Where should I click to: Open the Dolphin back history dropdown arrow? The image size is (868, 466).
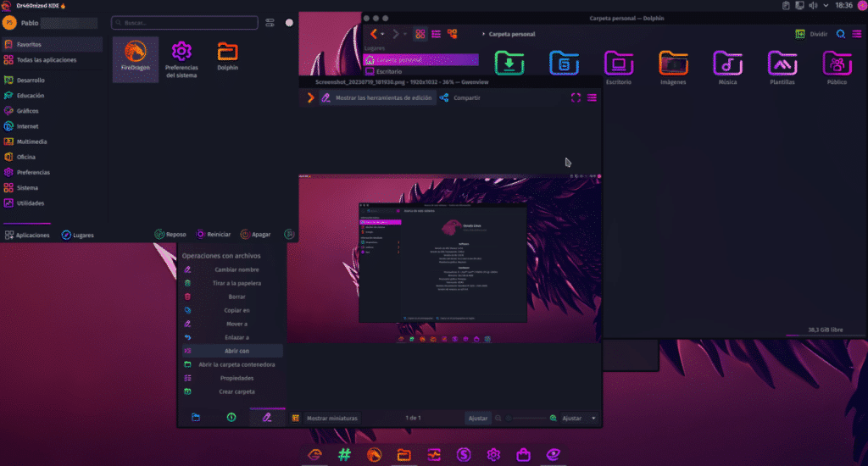[x=382, y=34]
